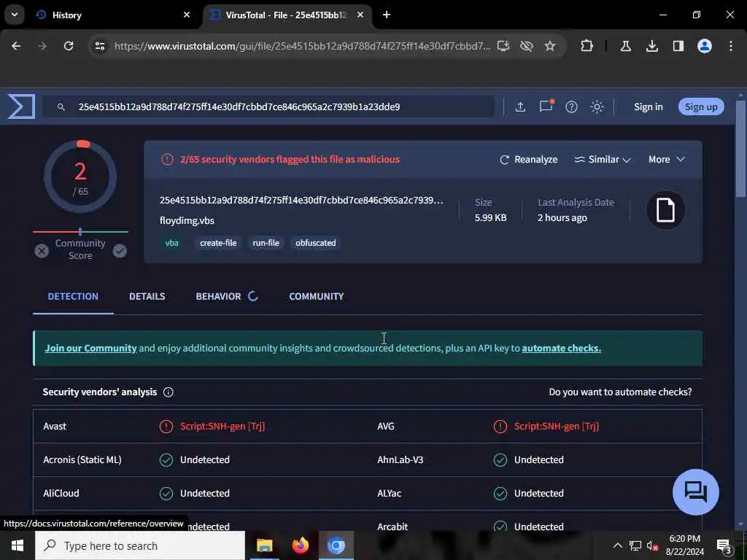Toggle the light theme sun icon
747x560 pixels.
pyautogui.click(x=597, y=106)
